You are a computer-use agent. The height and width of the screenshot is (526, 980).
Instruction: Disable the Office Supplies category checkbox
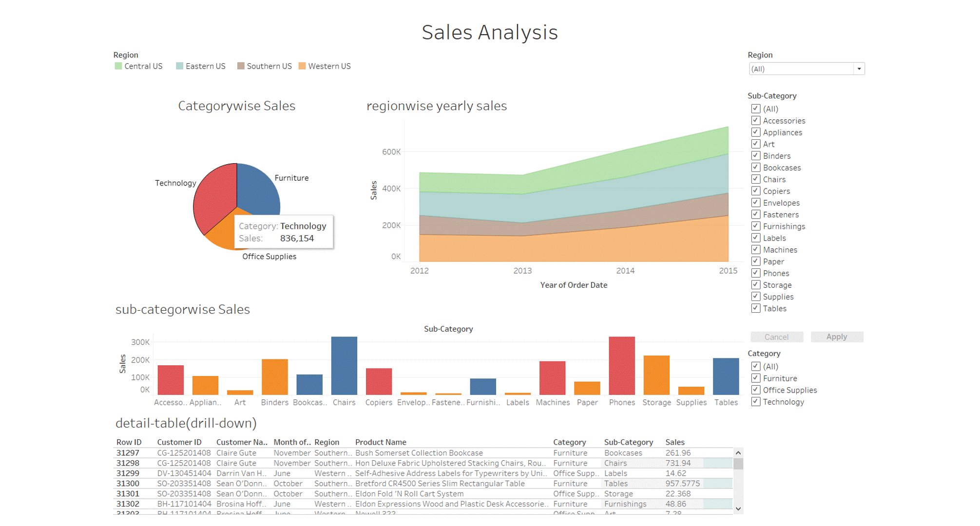[755, 390]
